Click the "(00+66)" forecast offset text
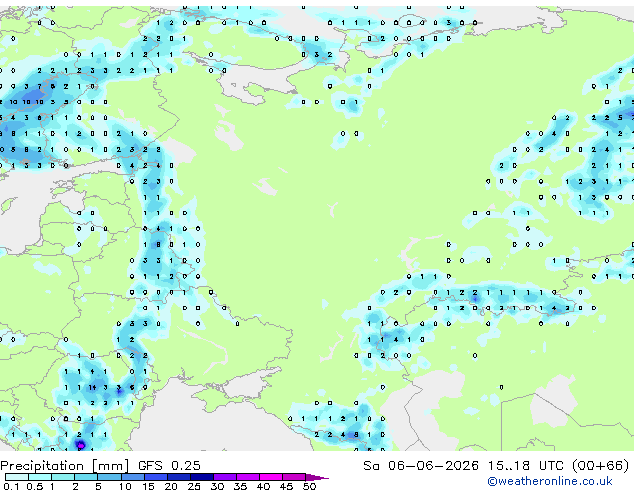 coord(600,466)
